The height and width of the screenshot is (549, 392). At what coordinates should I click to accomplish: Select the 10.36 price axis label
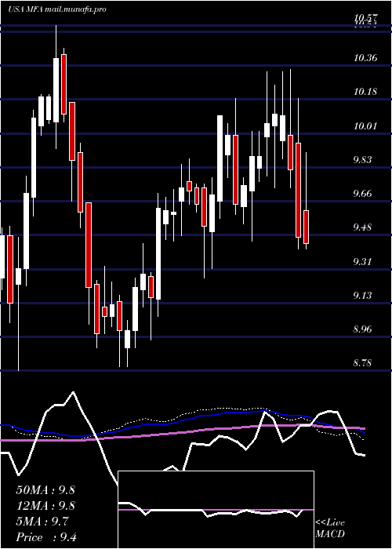tap(365, 58)
